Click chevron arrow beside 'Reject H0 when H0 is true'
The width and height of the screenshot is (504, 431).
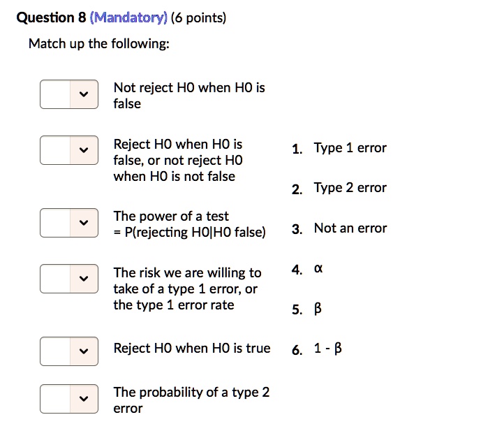point(84,351)
